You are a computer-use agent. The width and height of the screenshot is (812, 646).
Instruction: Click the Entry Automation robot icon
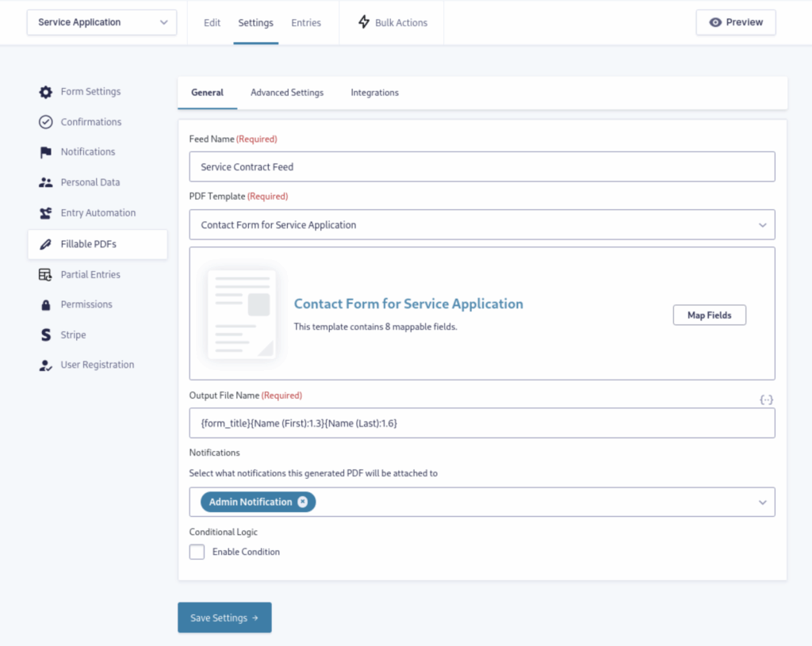coord(45,212)
